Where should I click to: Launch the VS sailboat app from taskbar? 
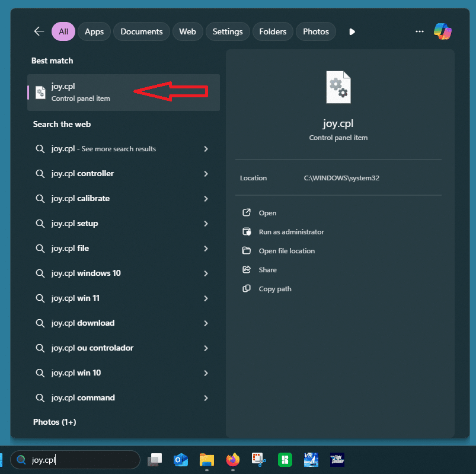pyautogui.click(x=311, y=459)
